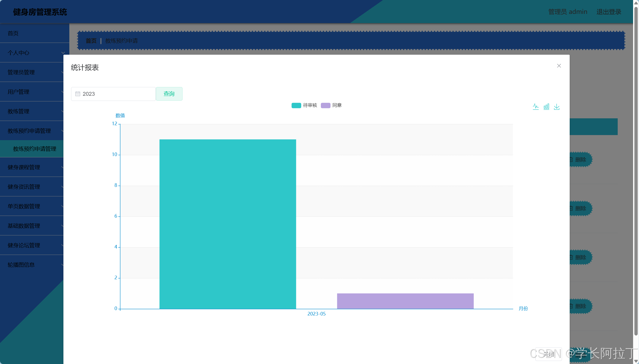Screen dimensions: 639x364
Task: Switch chart to bar view icon
Action: pyautogui.click(x=546, y=107)
